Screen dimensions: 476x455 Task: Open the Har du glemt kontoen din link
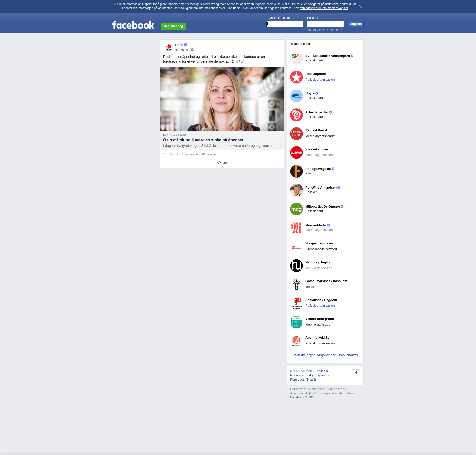click(324, 30)
